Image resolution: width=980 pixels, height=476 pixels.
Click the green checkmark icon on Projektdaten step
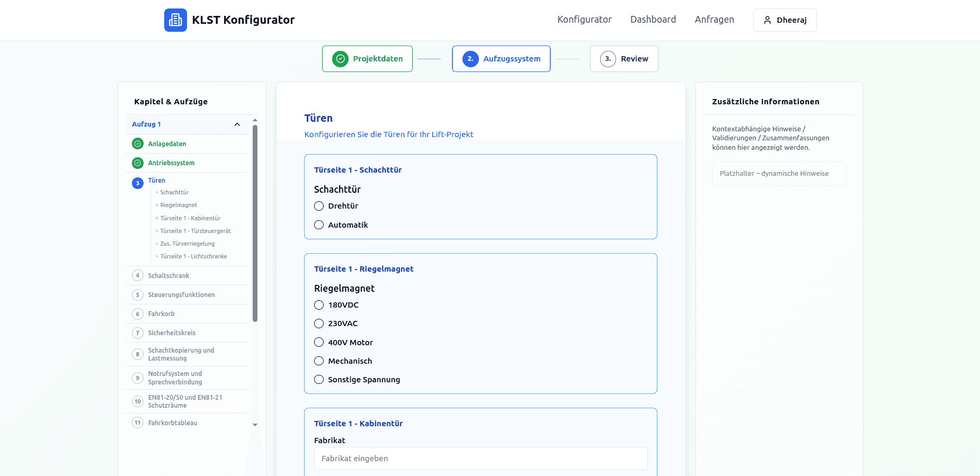[x=340, y=59]
